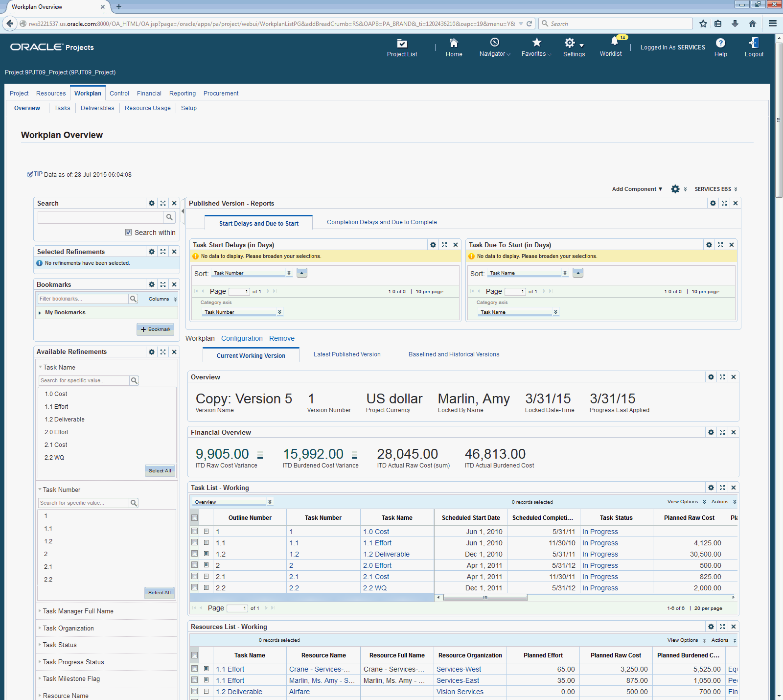
Task: Open the Resource Usage subtab
Action: coord(148,108)
